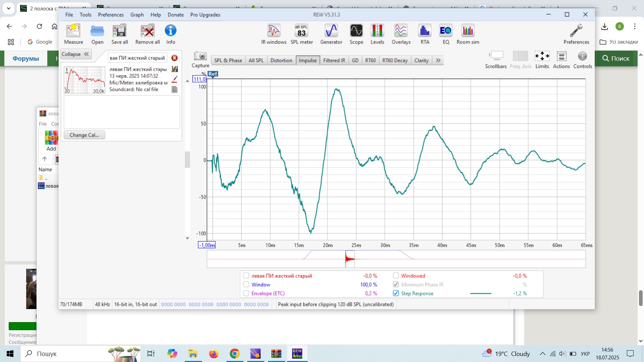
Task: Click the Capture camera icon
Action: tap(200, 56)
